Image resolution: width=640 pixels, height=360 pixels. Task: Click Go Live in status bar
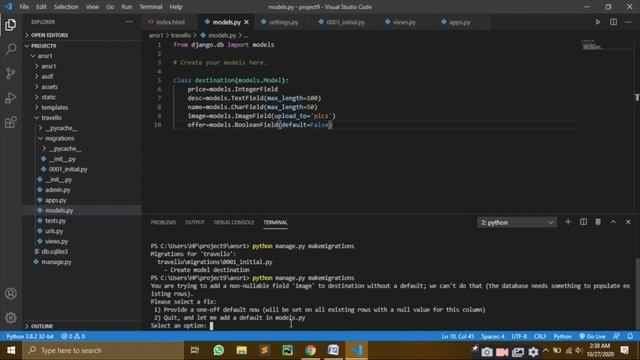tap(592, 336)
